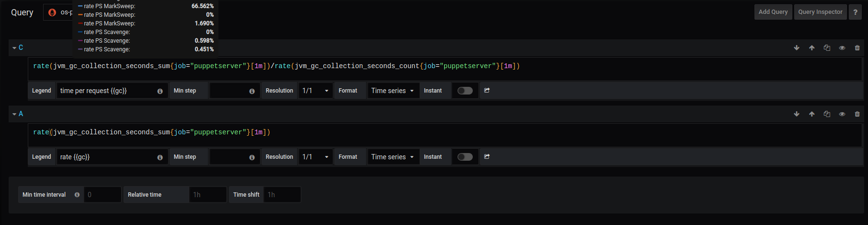This screenshot has height=225, width=868.
Task: Open Query Inspector
Action: pyautogui.click(x=820, y=12)
